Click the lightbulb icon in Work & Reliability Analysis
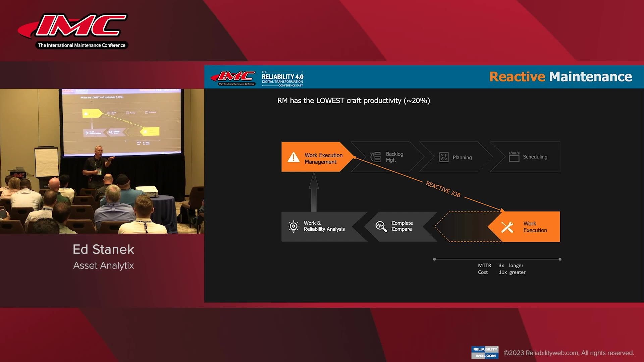Image resolution: width=644 pixels, height=362 pixels. pos(293,226)
